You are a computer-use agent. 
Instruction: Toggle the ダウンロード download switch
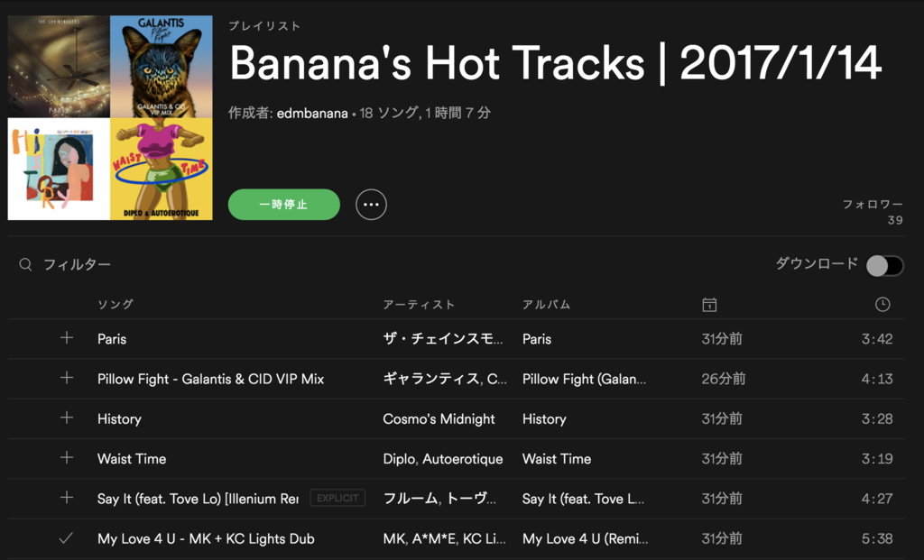[883, 265]
